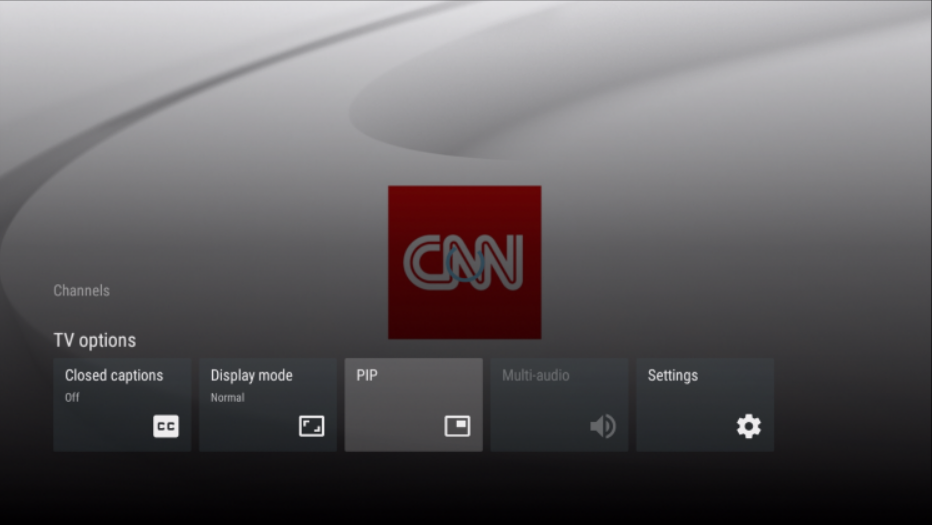This screenshot has width=932, height=525.
Task: Click the "Settings" label text
Action: click(x=672, y=376)
